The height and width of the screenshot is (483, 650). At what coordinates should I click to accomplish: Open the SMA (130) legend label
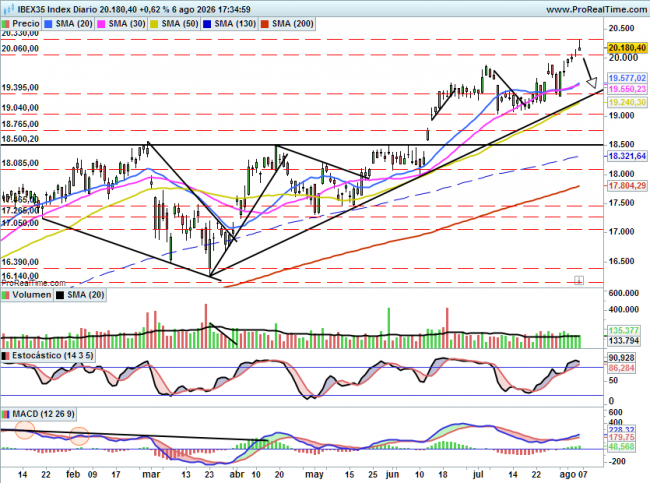[x=235, y=24]
